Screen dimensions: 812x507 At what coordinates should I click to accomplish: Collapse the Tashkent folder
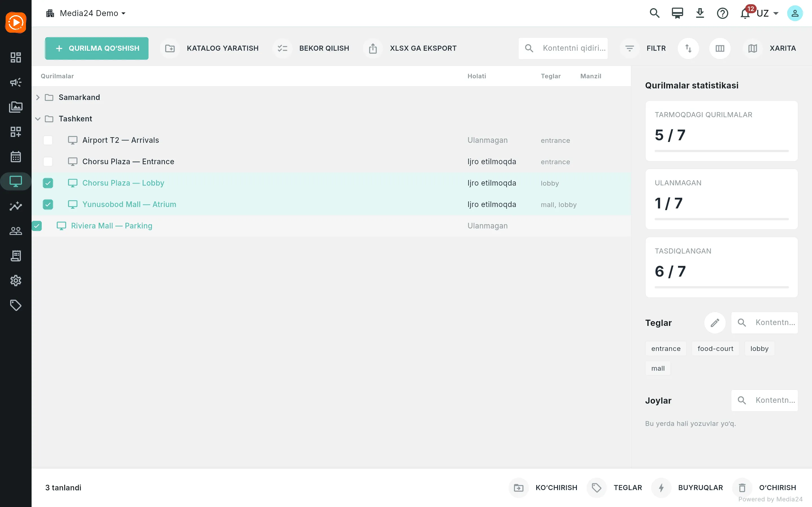click(x=38, y=119)
